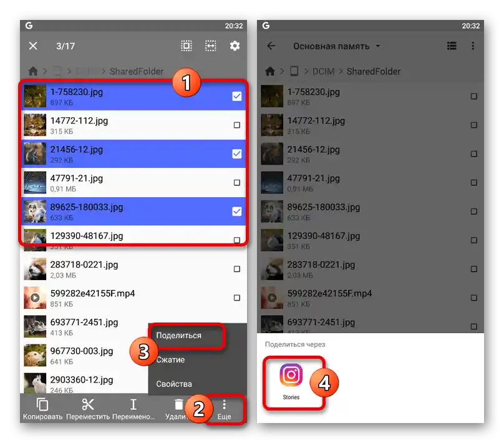Uncheck 21456-12.jpg in left list
The height and width of the screenshot is (443, 504).
pyautogui.click(x=237, y=153)
